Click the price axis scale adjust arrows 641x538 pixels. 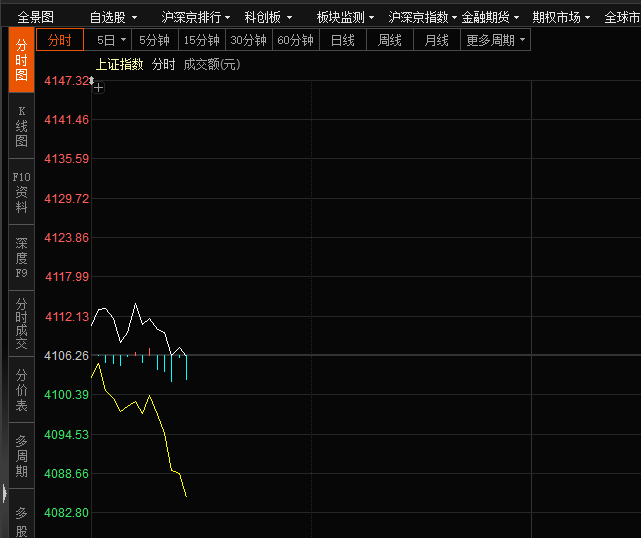tap(91, 80)
